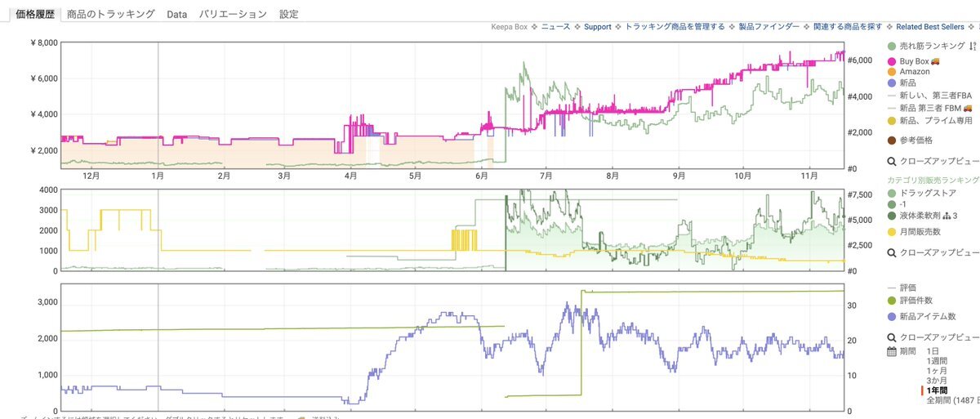Click the truck icon next to Buy Box
980x419 pixels.
click(x=935, y=60)
